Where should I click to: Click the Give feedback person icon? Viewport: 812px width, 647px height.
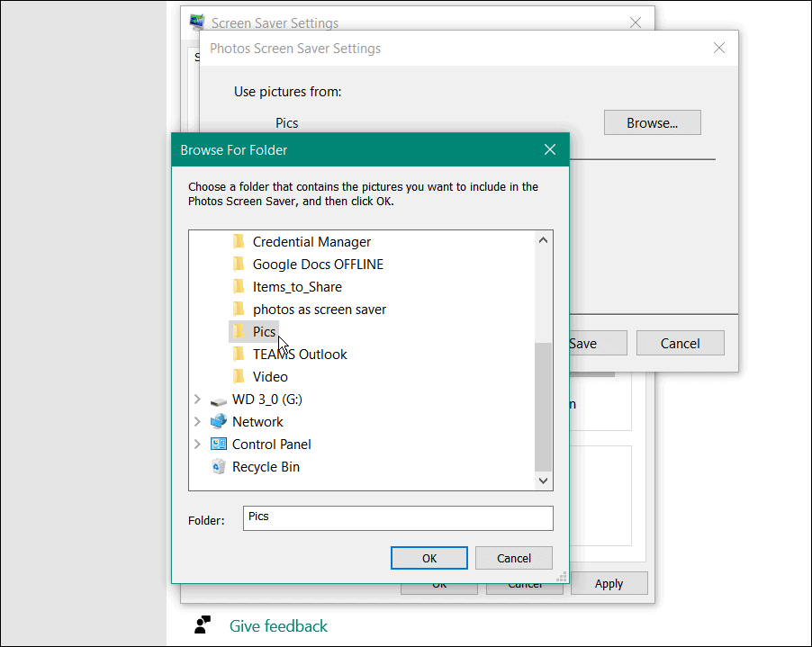pyautogui.click(x=203, y=625)
